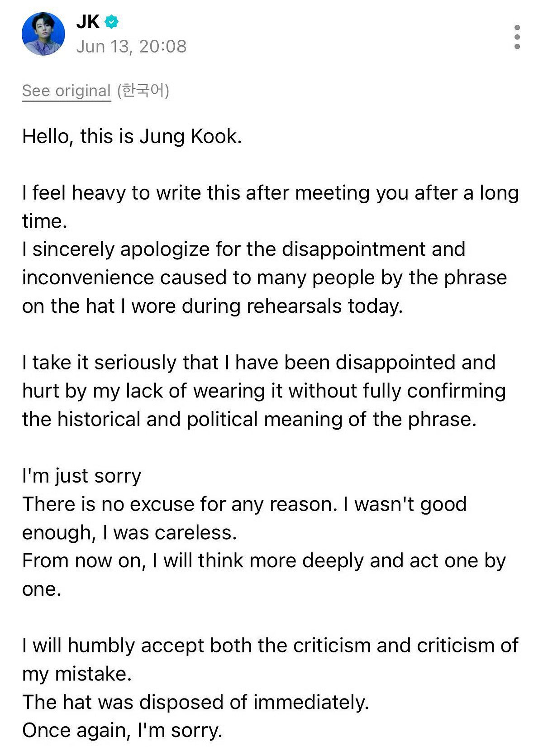
Task: Click the closing line 'Once again, I'm sorry.'
Action: tap(122, 731)
